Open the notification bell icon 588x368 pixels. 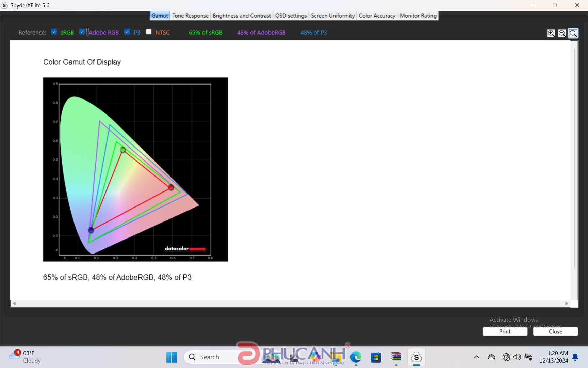(575, 357)
